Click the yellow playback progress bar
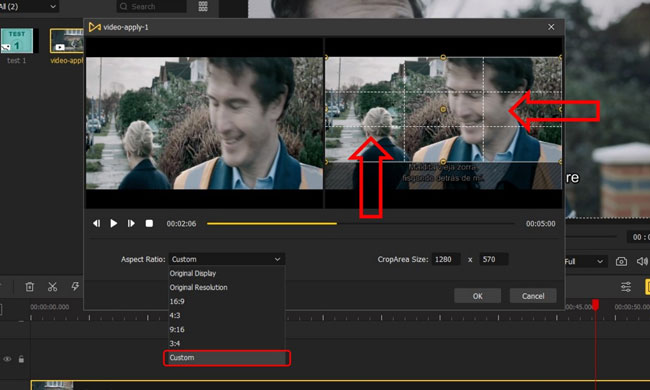This screenshot has height=390, width=650. point(272,223)
